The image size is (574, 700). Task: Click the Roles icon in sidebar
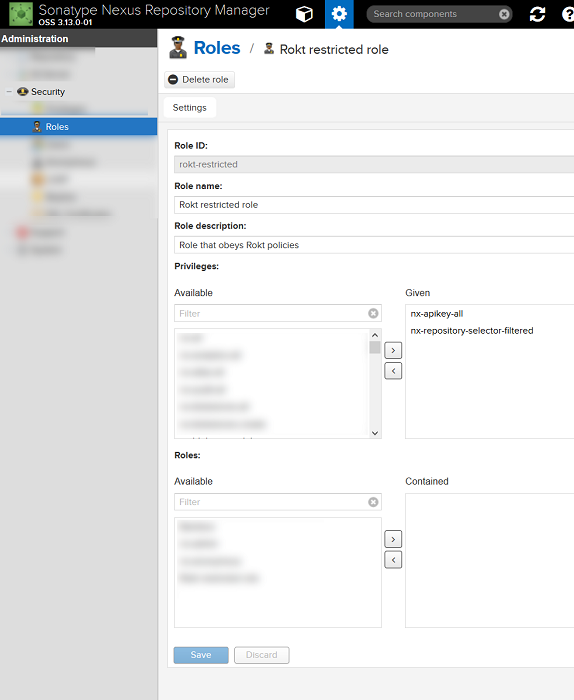tap(37, 127)
